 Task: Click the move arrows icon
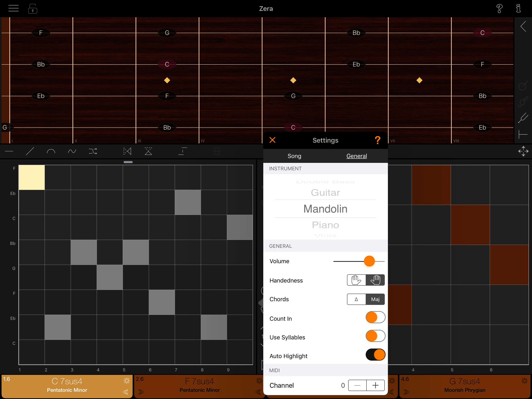(x=523, y=151)
